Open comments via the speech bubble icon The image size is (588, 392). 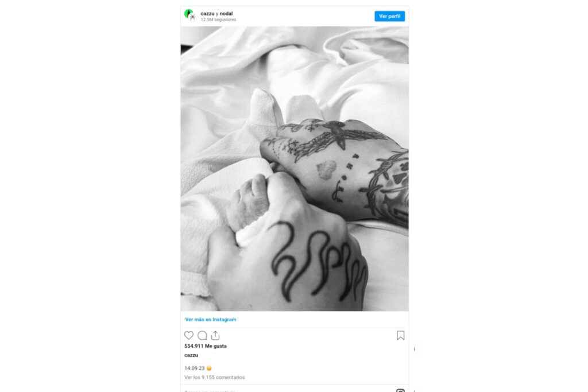[x=202, y=335]
